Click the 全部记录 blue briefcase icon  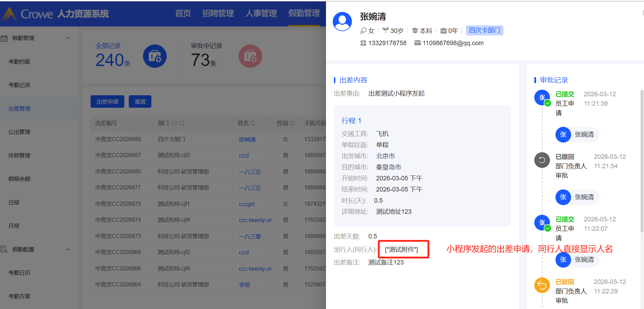click(x=154, y=56)
